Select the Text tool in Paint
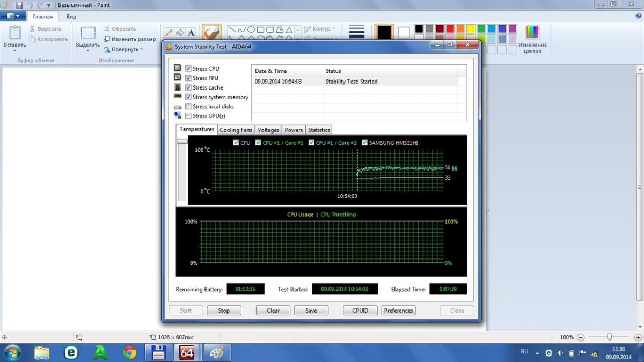The image size is (644, 362). 191,32
